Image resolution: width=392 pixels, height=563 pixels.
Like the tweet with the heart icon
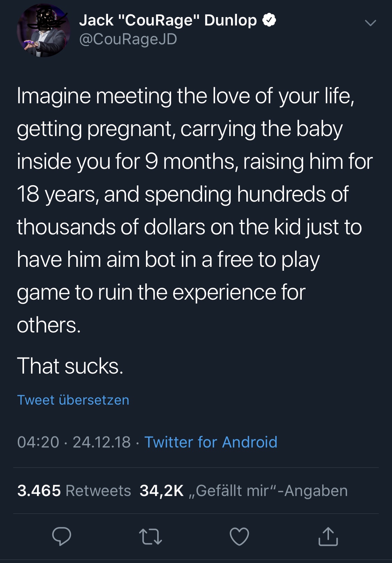(x=239, y=536)
